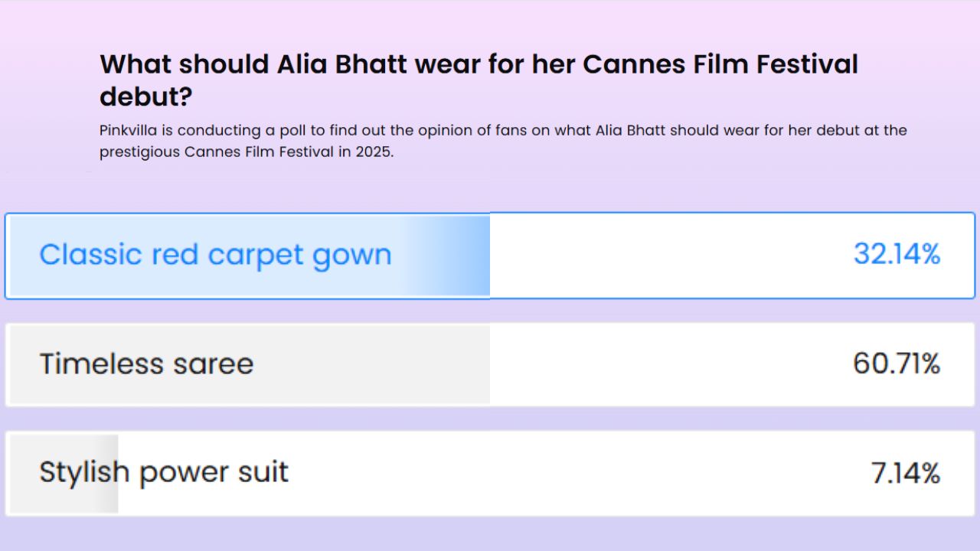The width and height of the screenshot is (980, 551).
Task: Click the gray filled bar behind Timeless saree
Action: pos(248,364)
